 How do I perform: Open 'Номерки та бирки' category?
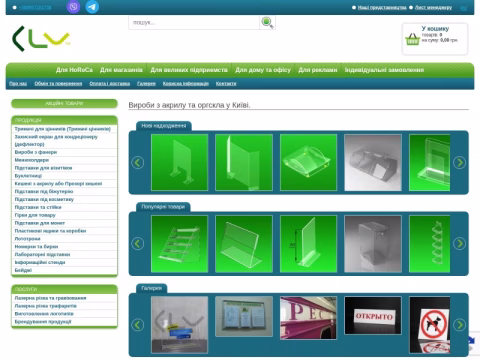pyautogui.click(x=36, y=247)
